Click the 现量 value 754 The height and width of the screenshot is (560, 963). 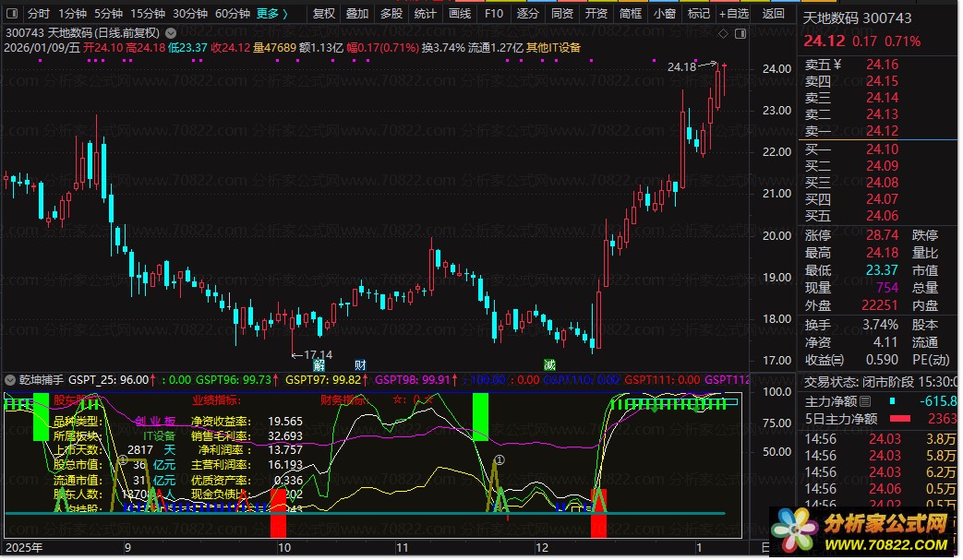tap(887, 288)
